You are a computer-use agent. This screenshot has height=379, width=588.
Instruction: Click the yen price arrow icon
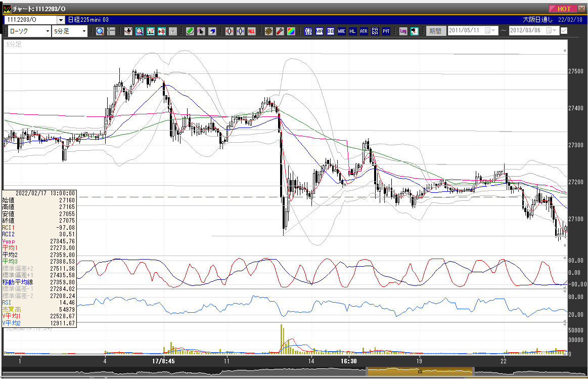(x=162, y=31)
